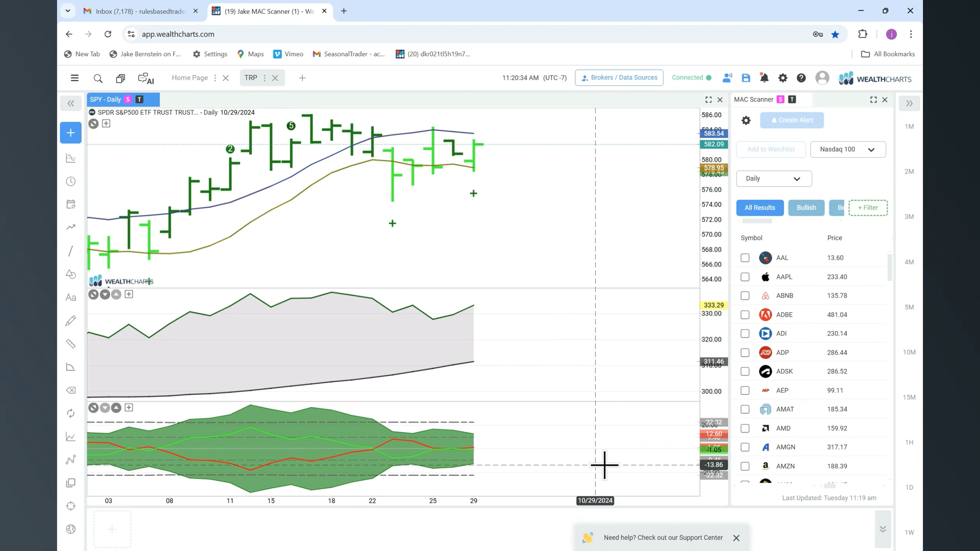The image size is (980, 551).
Task: Click the filter tabs horizontal scrollbar
Action: coord(757,221)
